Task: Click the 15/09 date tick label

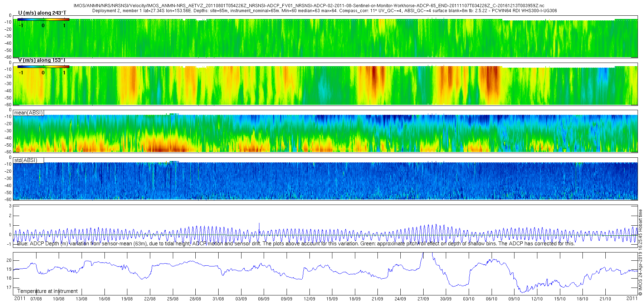Action: pyautogui.click(x=332, y=299)
